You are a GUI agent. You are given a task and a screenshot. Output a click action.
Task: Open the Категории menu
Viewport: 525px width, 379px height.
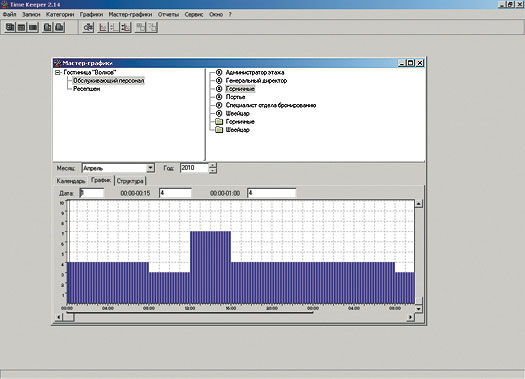(60, 14)
